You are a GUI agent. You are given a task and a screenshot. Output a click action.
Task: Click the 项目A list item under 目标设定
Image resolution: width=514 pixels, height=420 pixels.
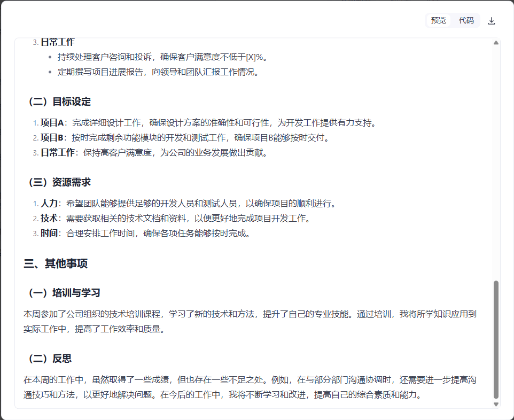tap(208, 123)
